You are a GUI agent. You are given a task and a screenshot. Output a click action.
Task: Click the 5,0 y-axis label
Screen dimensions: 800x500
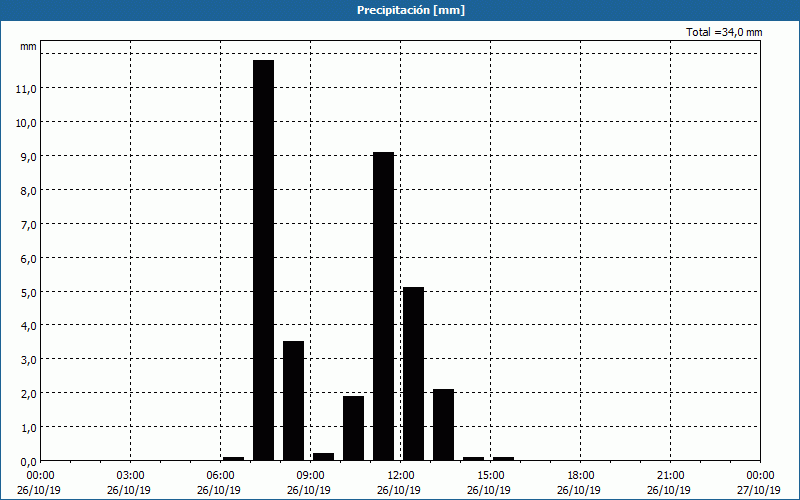click(x=28, y=292)
